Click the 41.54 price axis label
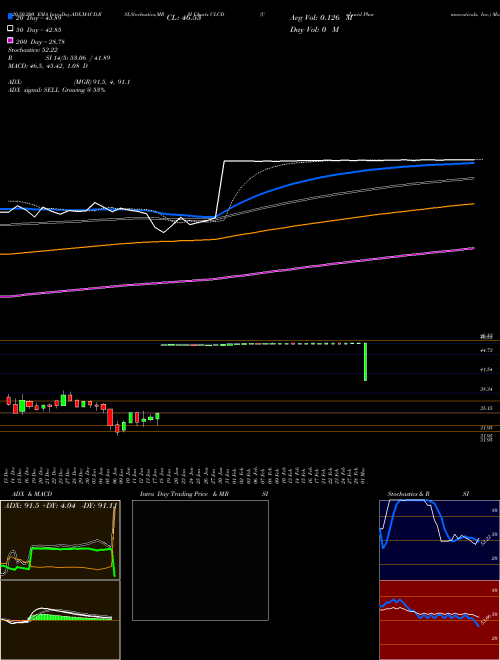 (487, 370)
